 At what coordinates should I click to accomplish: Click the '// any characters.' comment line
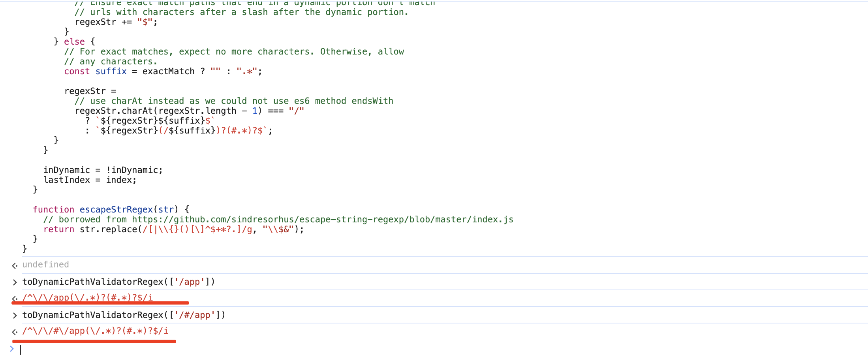tap(111, 61)
